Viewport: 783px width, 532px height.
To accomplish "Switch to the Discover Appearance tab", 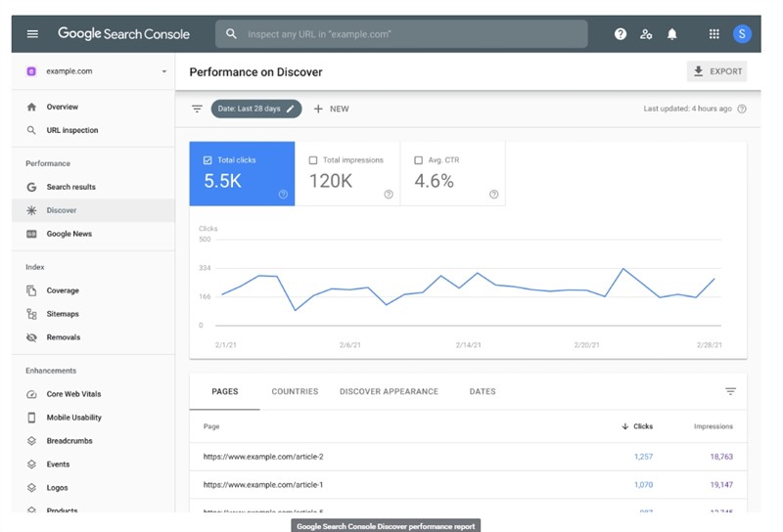I will (x=389, y=392).
